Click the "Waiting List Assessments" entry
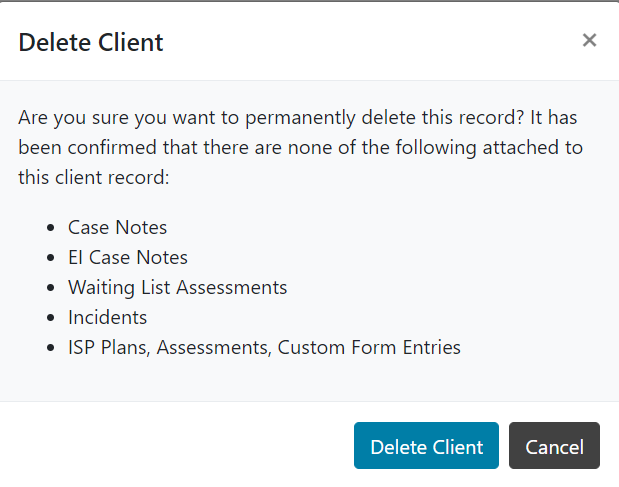The height and width of the screenshot is (487, 619). [177, 287]
